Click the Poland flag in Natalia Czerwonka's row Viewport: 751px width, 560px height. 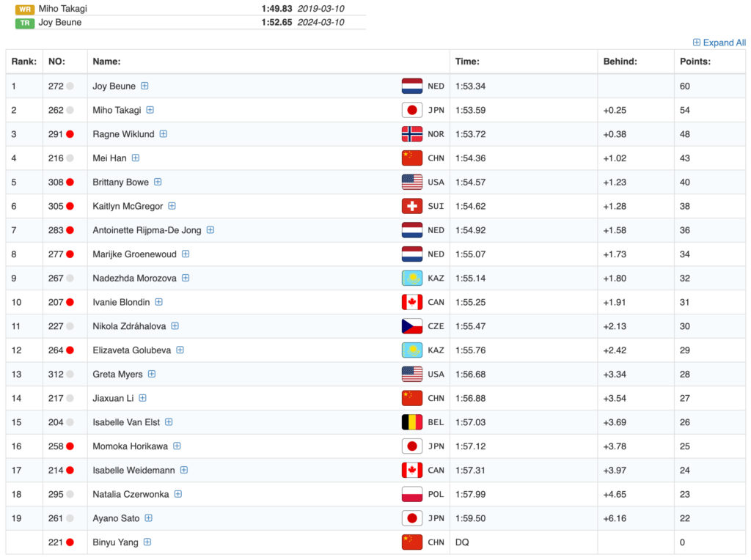tap(411, 495)
